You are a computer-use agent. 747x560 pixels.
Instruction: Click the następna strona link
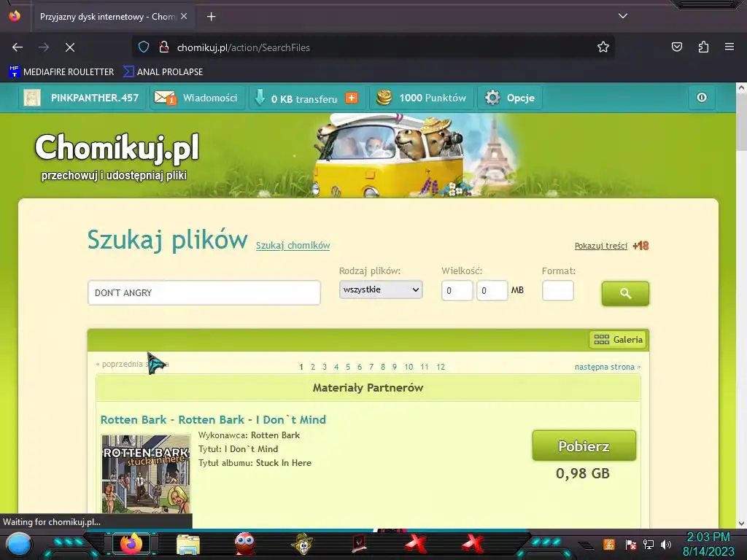pos(608,367)
